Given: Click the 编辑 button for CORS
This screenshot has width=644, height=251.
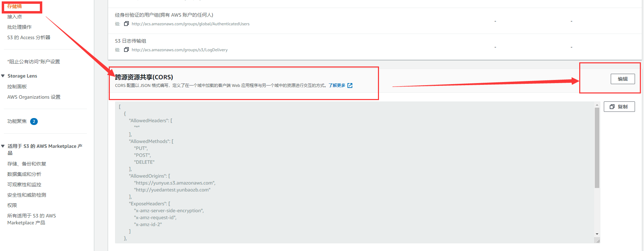Looking at the screenshot, I should pos(623,79).
